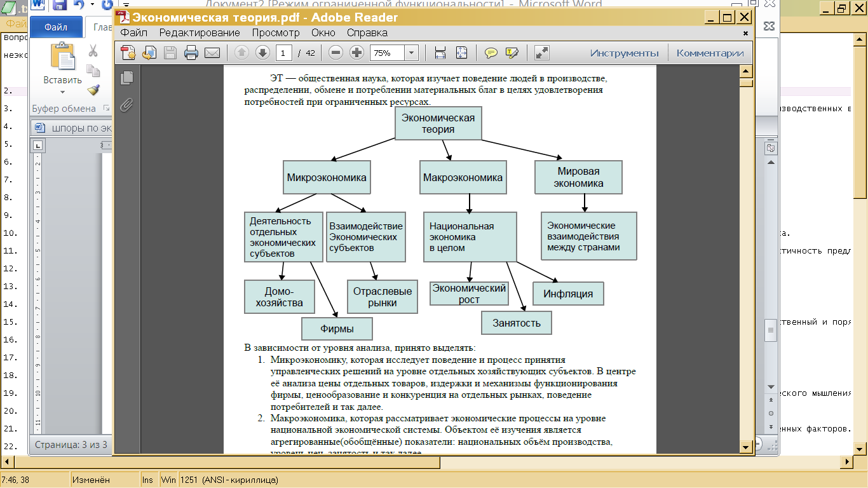
Task: Click the Undo arrow in Word quick access
Action: coord(78,5)
